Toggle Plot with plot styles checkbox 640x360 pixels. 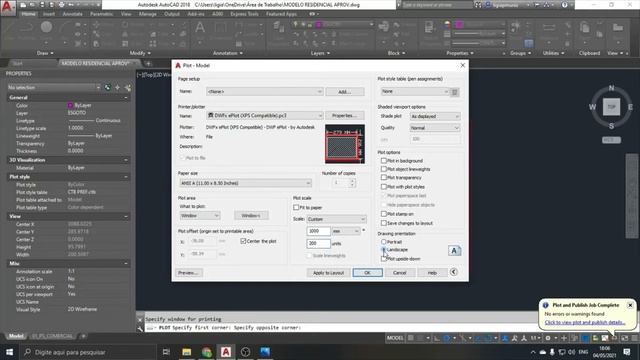[x=384, y=187]
